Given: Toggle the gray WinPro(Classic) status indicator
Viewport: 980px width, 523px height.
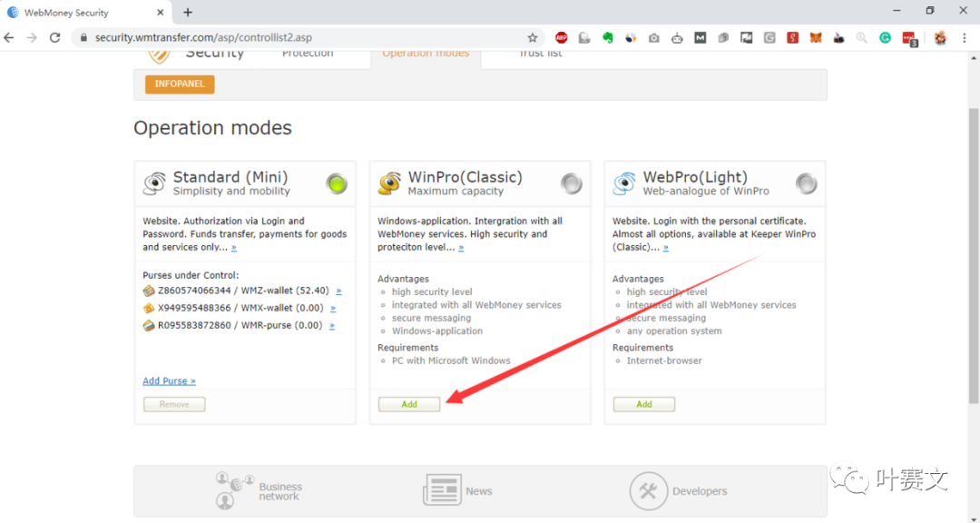Looking at the screenshot, I should [x=572, y=183].
